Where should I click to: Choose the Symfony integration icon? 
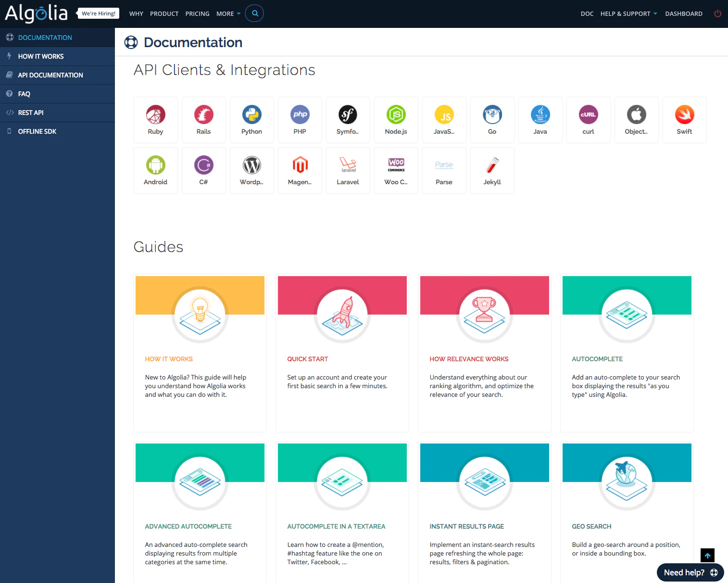click(x=348, y=115)
